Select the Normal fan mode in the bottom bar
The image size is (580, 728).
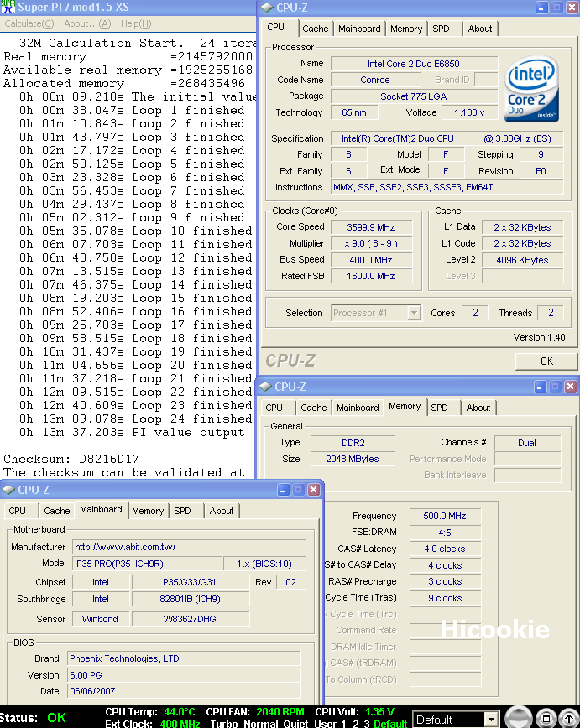260,723
